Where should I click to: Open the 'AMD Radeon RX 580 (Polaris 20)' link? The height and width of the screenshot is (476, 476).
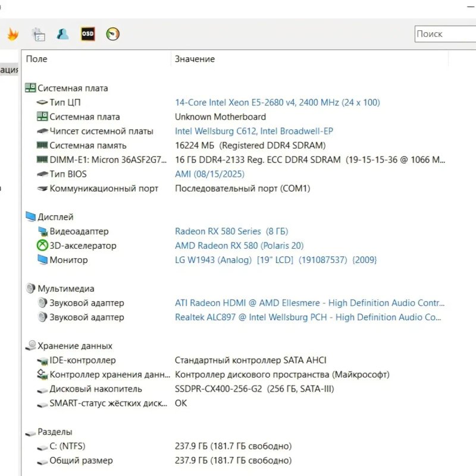pos(239,246)
